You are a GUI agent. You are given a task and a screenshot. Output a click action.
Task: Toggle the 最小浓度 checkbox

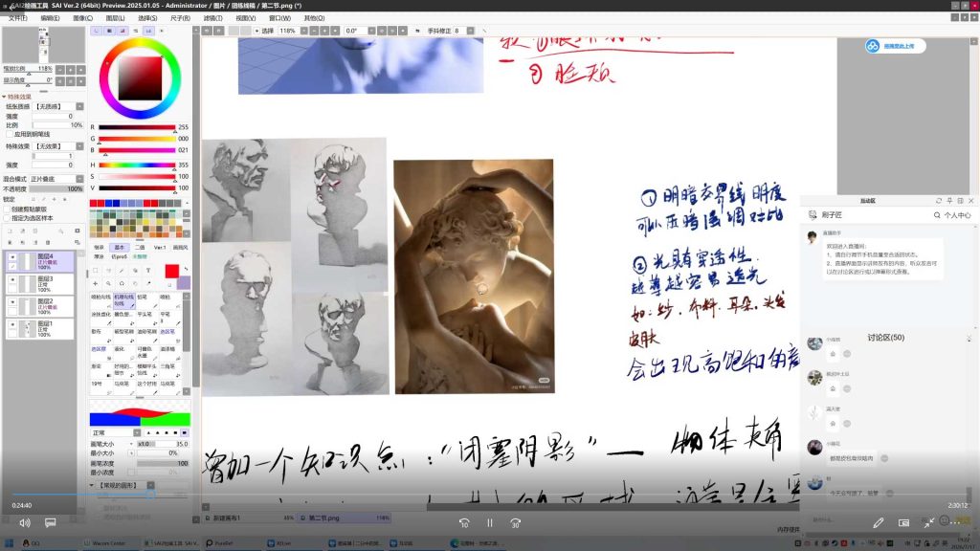pyautogui.click(x=131, y=473)
